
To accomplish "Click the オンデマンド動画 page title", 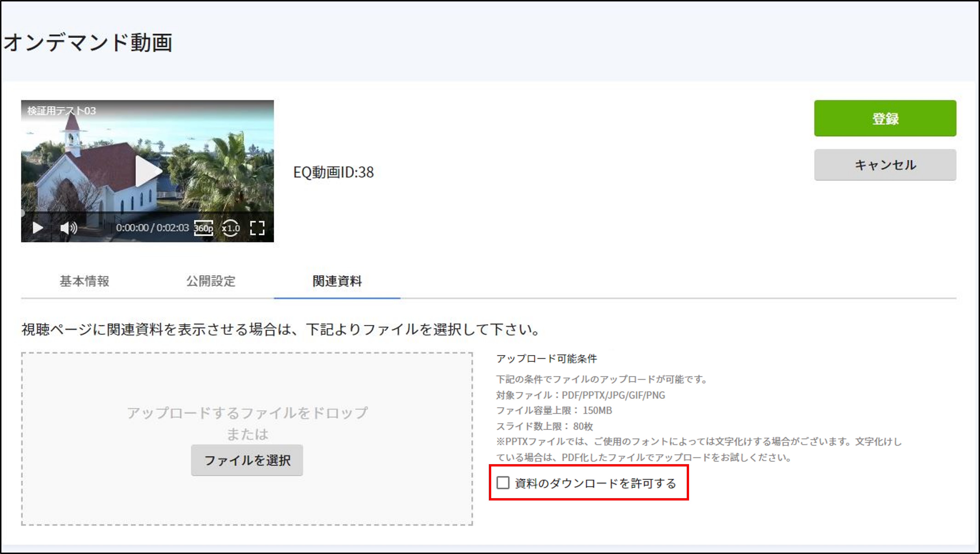I will point(88,42).
